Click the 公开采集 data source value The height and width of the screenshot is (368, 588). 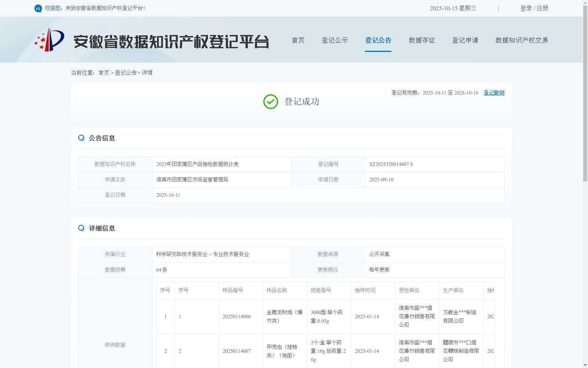tap(379, 254)
